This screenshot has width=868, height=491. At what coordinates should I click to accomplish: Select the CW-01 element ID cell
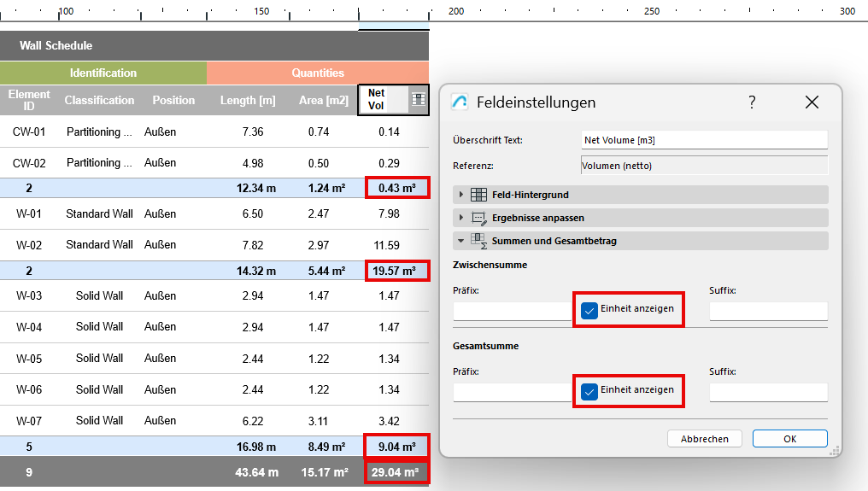coord(29,132)
